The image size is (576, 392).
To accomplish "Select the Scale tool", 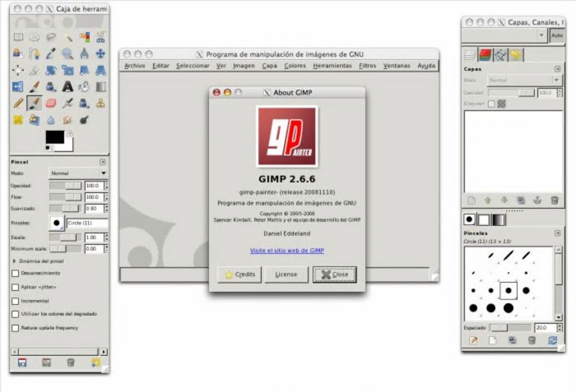I will pos(68,70).
